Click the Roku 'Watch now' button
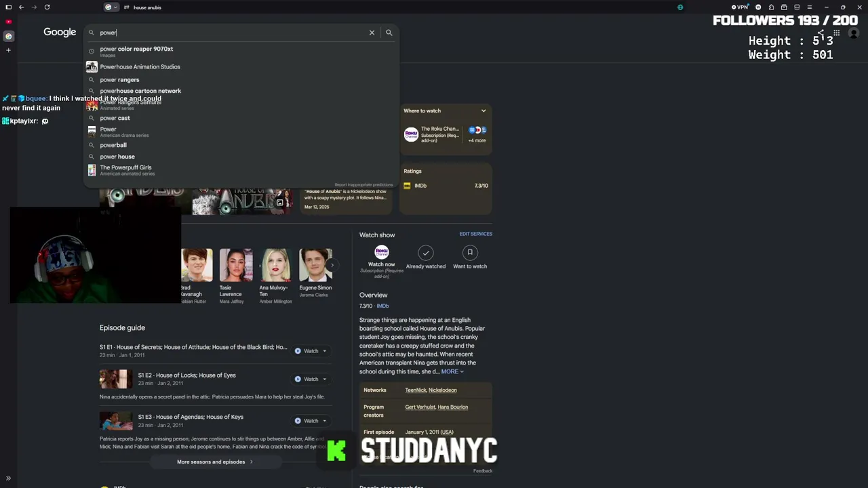 (x=382, y=262)
